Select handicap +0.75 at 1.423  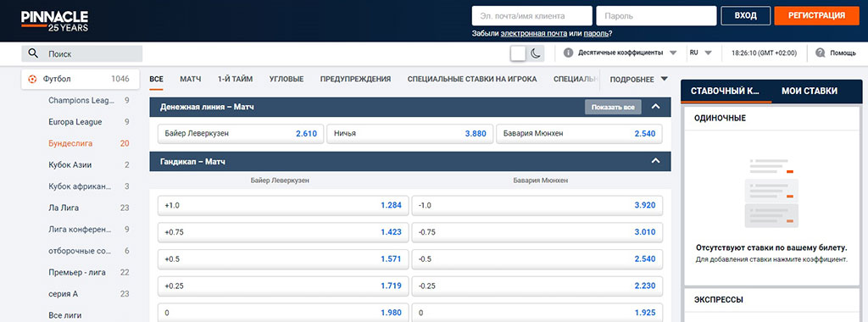283,232
